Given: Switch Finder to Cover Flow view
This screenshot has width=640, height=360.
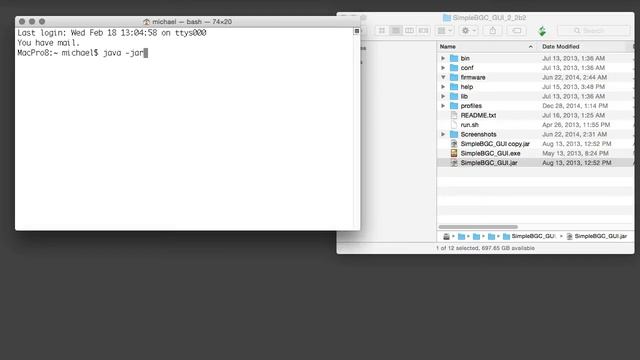Looking at the screenshot, I should 423,31.
